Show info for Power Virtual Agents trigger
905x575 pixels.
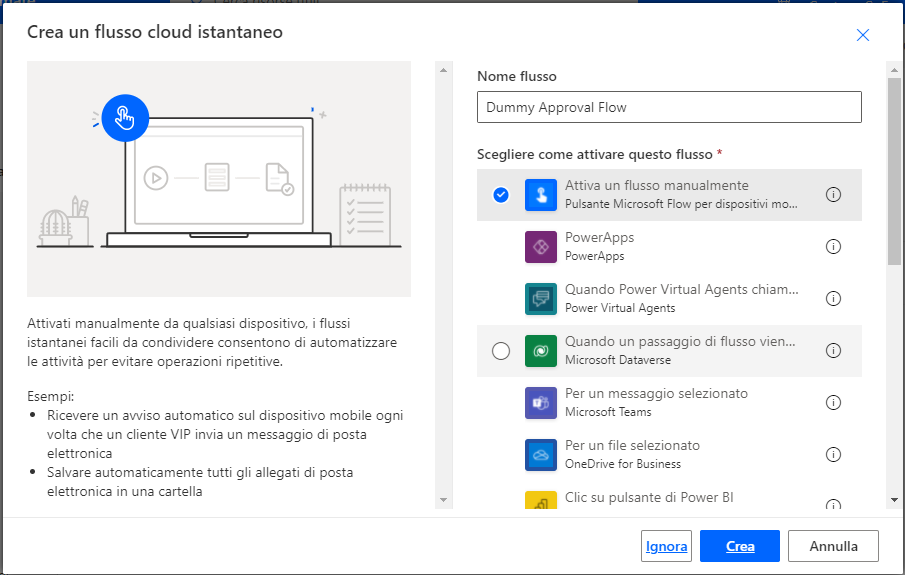coord(833,298)
